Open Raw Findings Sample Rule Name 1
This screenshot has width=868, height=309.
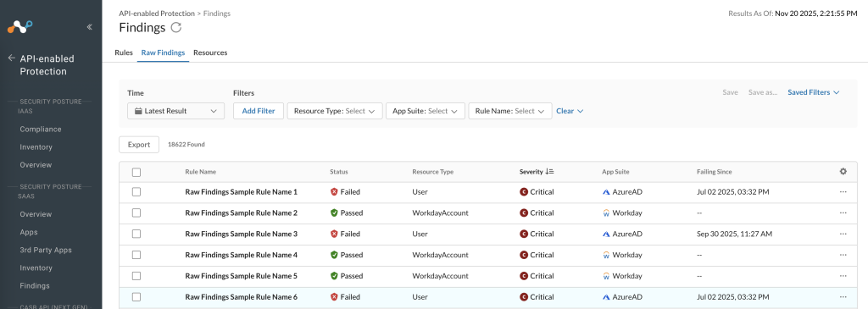(x=242, y=192)
